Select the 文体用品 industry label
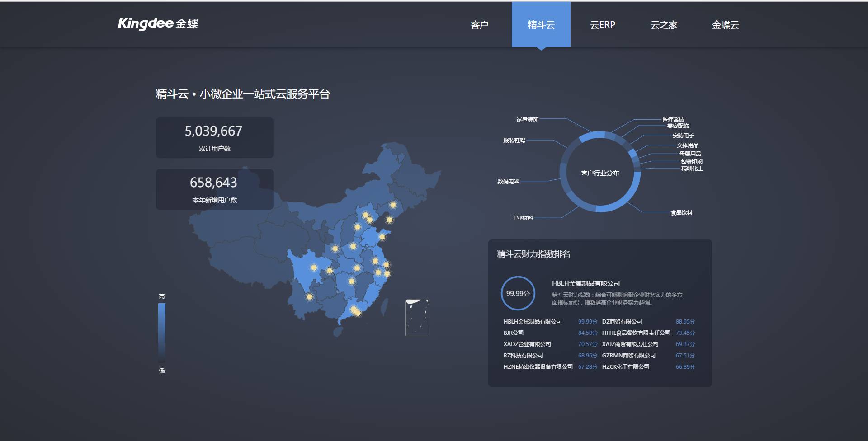Viewport: 868px width, 441px height. (688, 145)
